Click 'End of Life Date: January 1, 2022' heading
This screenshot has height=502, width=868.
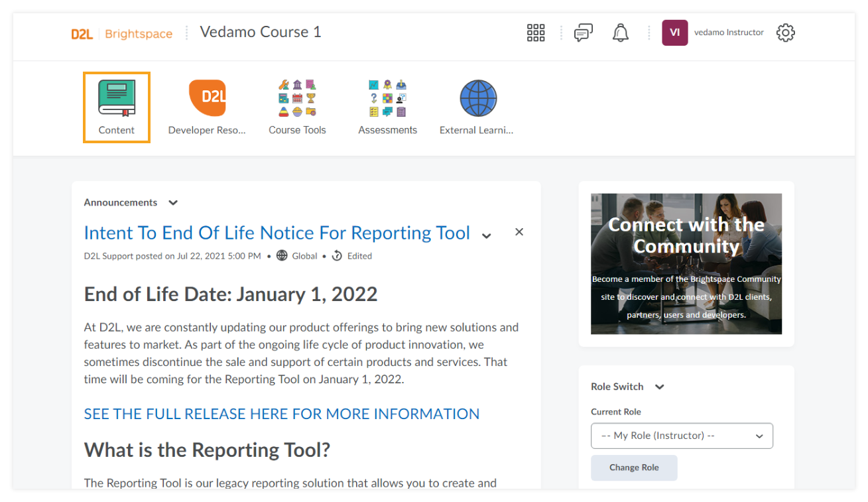tap(231, 294)
